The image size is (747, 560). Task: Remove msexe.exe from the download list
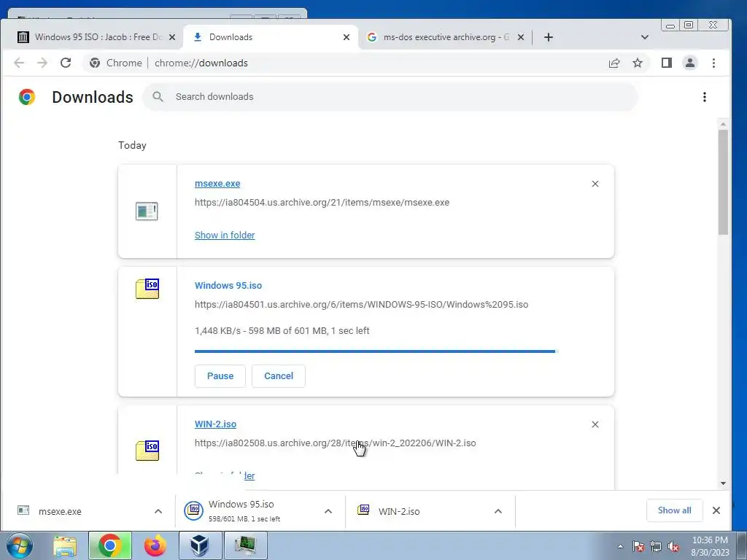[x=595, y=184]
